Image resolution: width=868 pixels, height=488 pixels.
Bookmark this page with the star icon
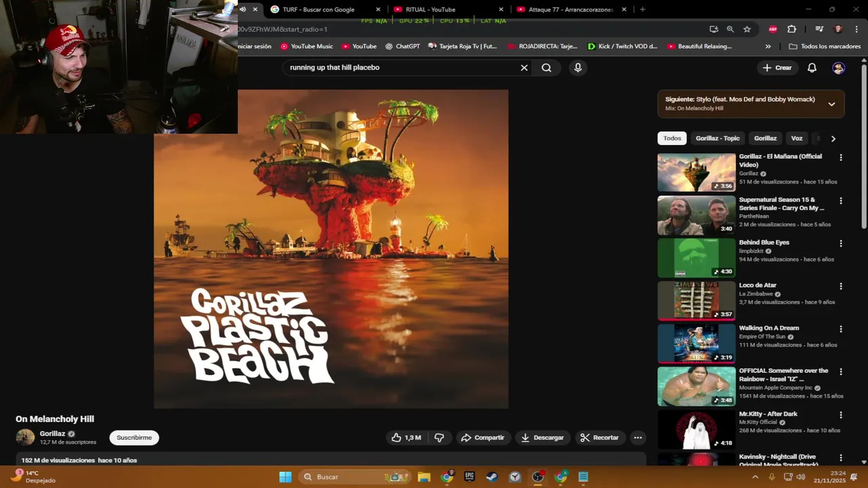(x=747, y=29)
